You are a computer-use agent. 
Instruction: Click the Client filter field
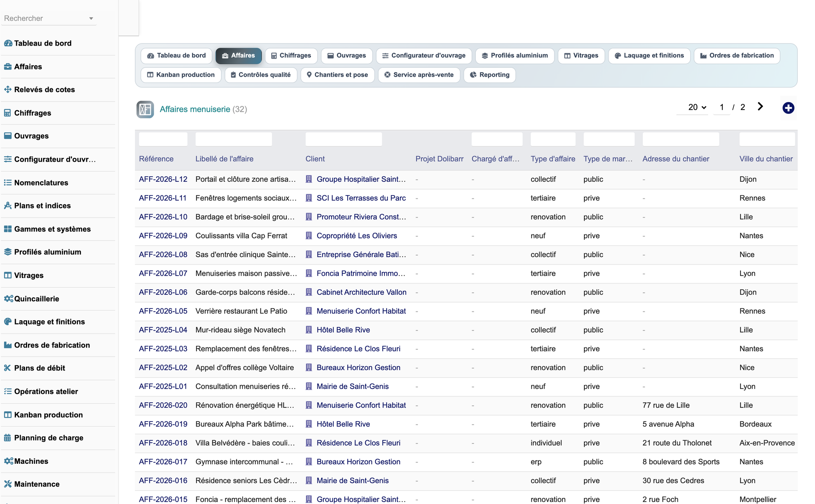tap(343, 139)
